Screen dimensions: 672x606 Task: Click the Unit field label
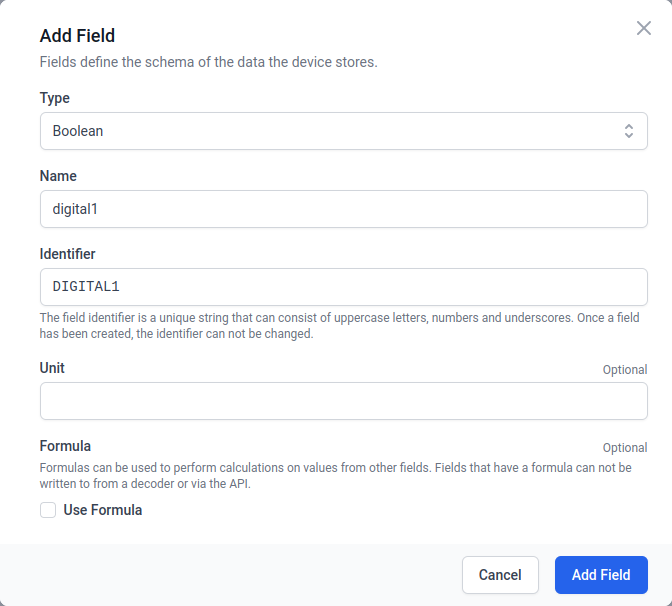[52, 368]
